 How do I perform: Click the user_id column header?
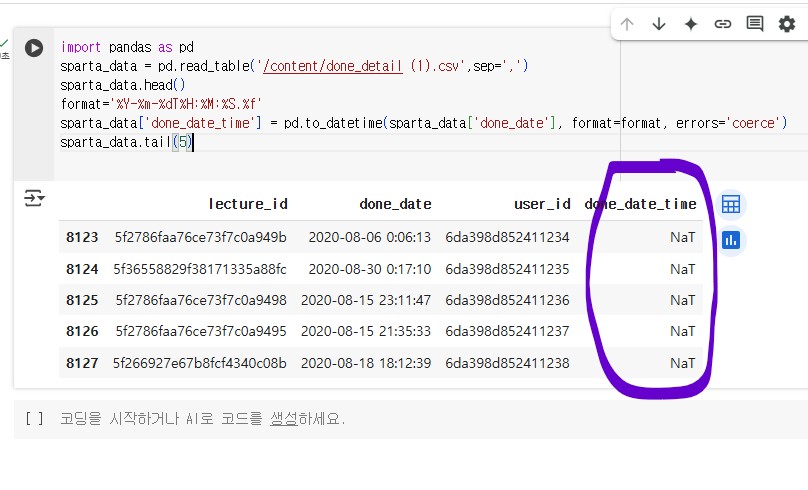tap(542, 204)
